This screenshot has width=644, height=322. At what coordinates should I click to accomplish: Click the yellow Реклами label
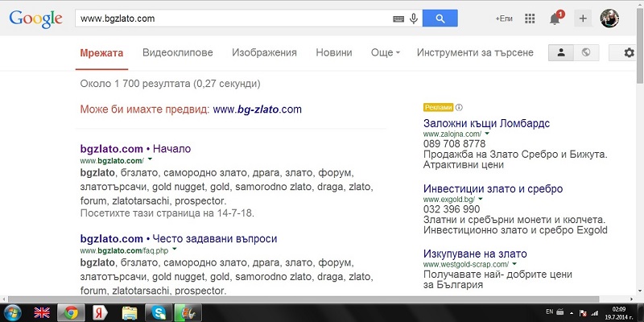pos(438,108)
